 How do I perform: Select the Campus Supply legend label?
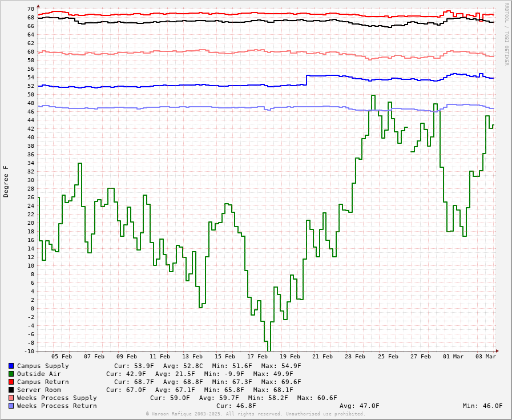43,366
